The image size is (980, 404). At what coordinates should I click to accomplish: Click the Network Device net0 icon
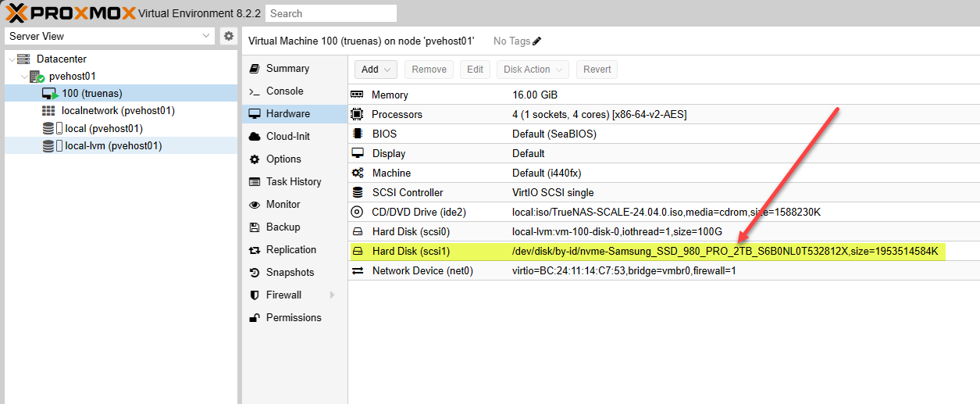(x=357, y=270)
